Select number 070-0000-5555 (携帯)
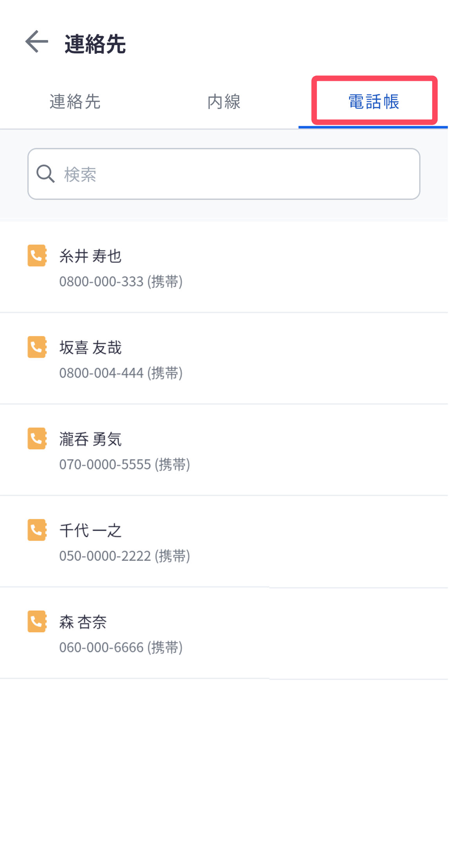 click(x=125, y=464)
